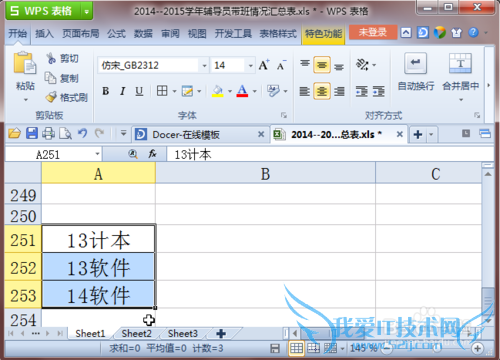Click the Paste clipboard icon
This screenshot has height=360, width=500.
click(x=25, y=62)
